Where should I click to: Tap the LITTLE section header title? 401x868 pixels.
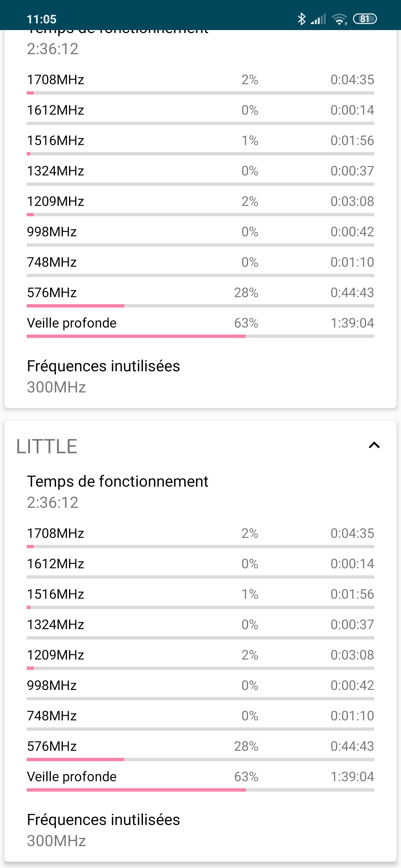pyautogui.click(x=47, y=446)
